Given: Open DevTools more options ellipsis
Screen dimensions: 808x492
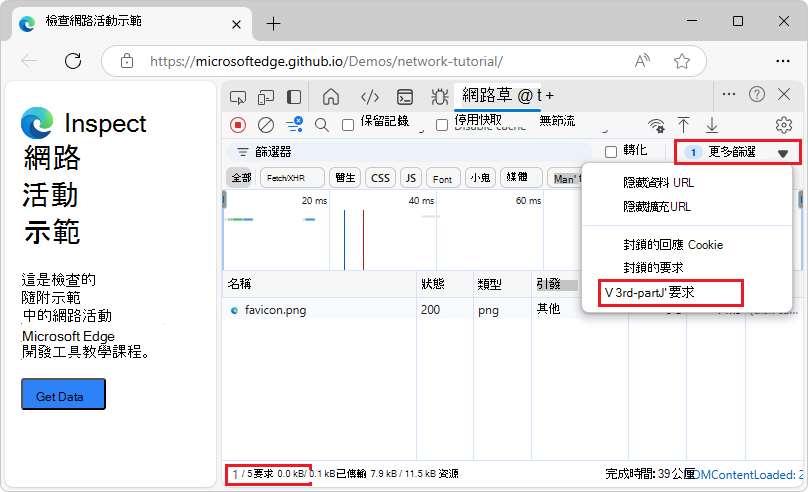Looking at the screenshot, I should pyautogui.click(x=729, y=94).
